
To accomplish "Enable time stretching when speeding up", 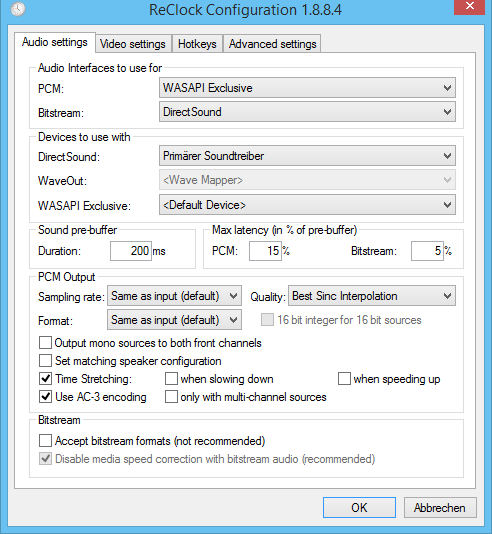I will pyautogui.click(x=344, y=379).
